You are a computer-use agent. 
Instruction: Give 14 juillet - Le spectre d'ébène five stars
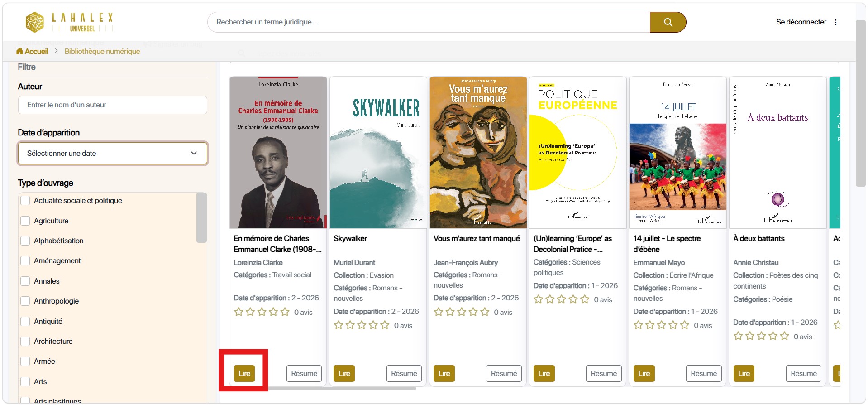click(685, 325)
